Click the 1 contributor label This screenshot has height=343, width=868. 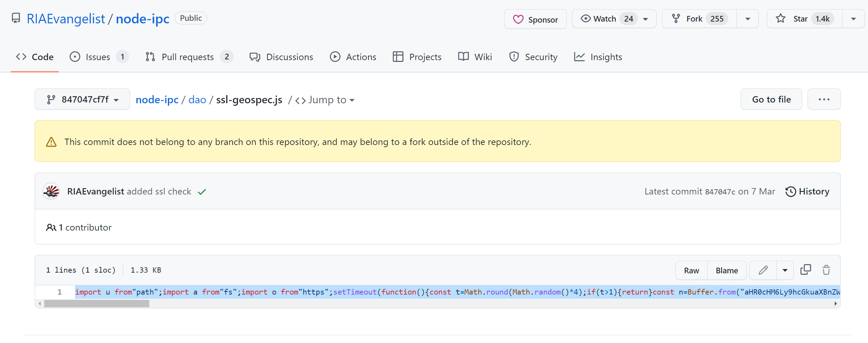[79, 227]
